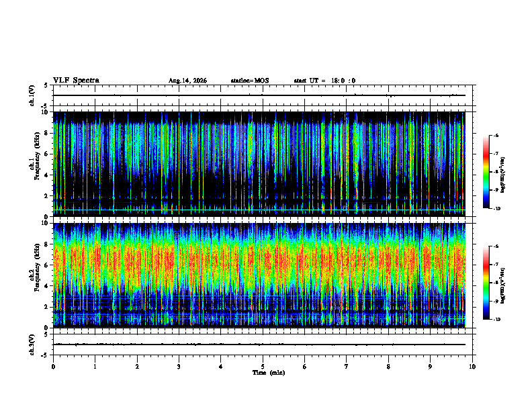The height and width of the screenshot is (411, 532).
Task: Click the '4' kHz tick on ch.2 frequency axis
Action: [x=47, y=286]
